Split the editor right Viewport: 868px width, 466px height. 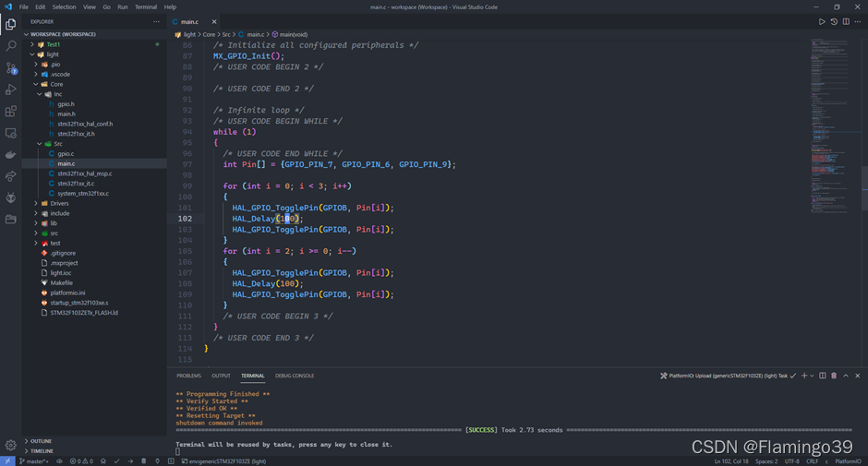(846, 21)
